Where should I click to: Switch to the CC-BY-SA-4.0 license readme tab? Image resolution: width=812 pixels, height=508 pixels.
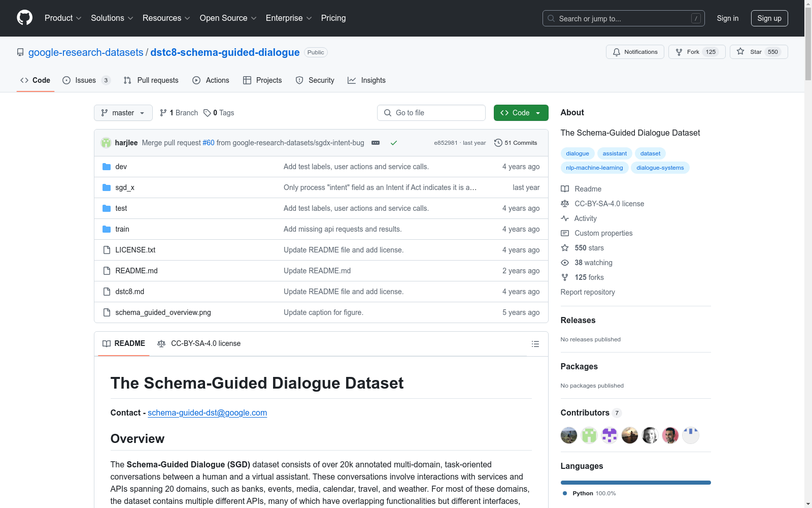(199, 344)
